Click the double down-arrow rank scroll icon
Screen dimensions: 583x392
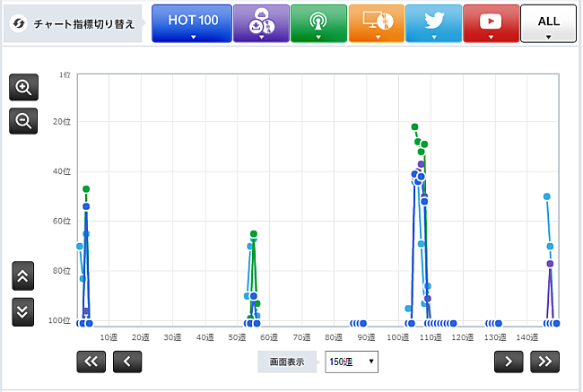pyautogui.click(x=23, y=310)
